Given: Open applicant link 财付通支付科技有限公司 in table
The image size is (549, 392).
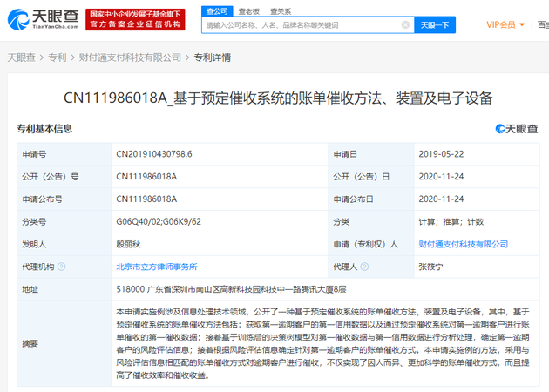Looking at the screenshot, I should tap(464, 244).
